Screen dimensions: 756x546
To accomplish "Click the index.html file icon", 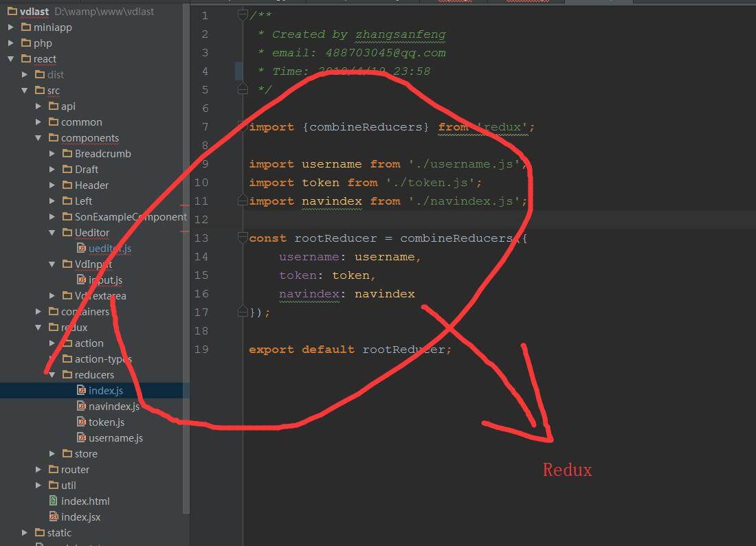I will pos(54,501).
